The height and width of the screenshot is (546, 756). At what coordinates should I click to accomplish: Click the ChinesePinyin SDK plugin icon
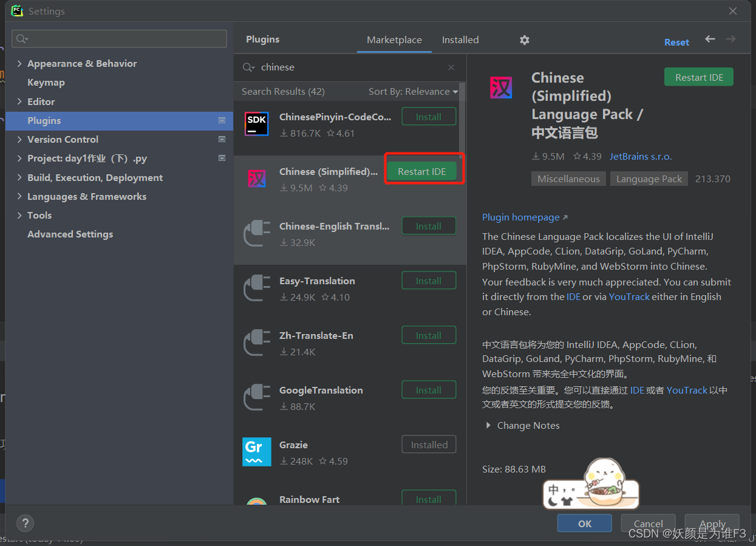click(257, 124)
